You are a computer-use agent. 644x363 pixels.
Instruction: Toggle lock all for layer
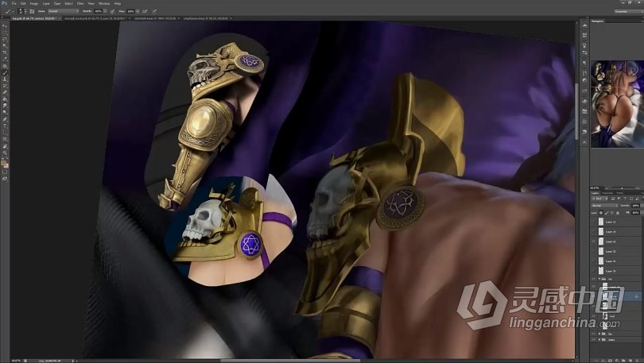618,213
